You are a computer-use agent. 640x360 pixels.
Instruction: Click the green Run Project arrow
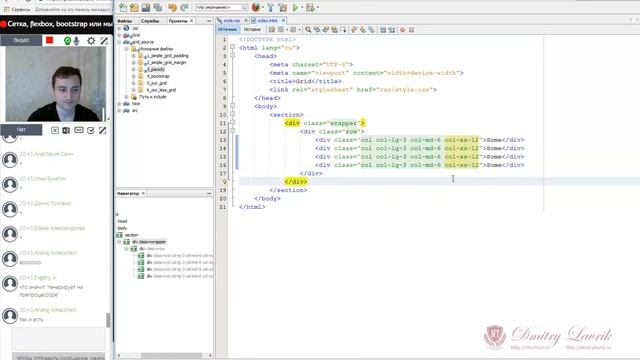tap(295, 7)
